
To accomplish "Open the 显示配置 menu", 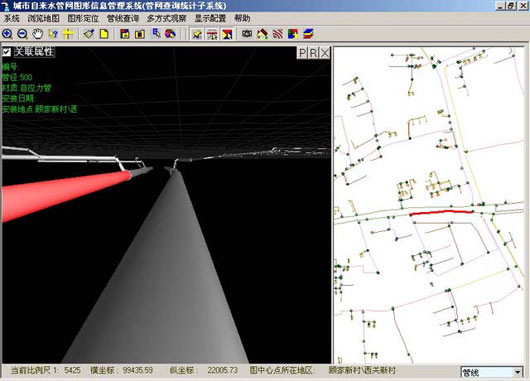I will [x=210, y=18].
